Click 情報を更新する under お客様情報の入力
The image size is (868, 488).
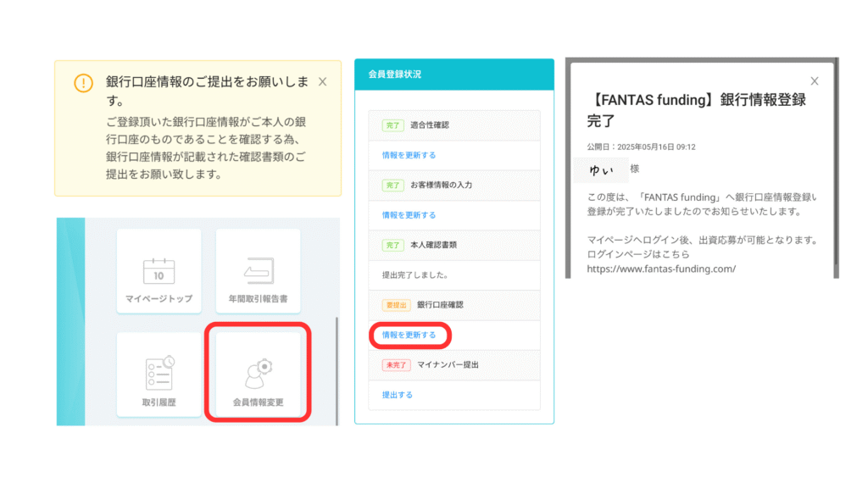pos(409,215)
